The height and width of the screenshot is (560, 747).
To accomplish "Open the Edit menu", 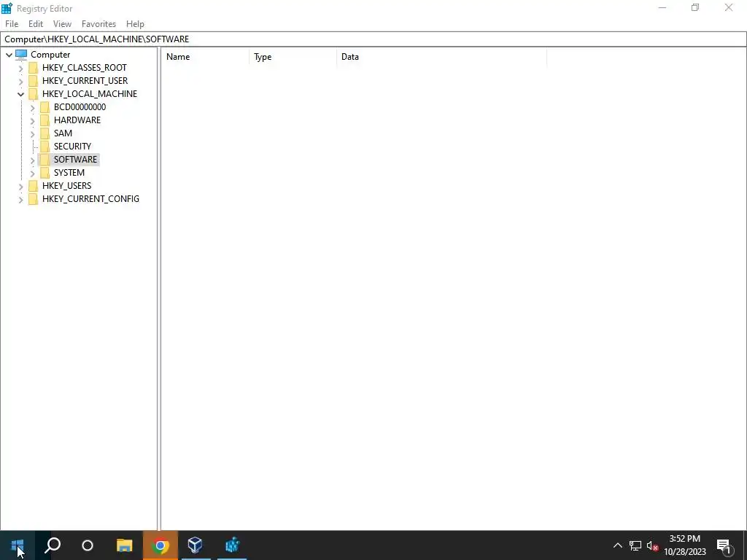I will 36,24.
